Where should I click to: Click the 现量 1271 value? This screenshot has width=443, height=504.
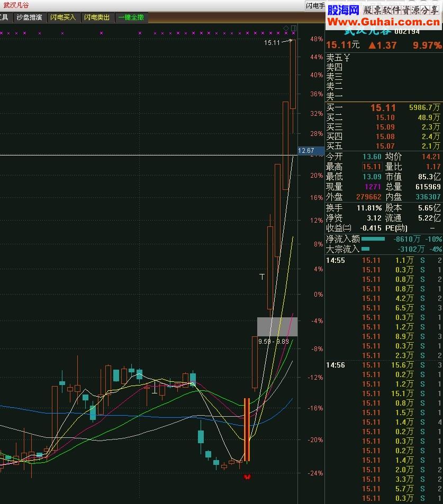373,187
